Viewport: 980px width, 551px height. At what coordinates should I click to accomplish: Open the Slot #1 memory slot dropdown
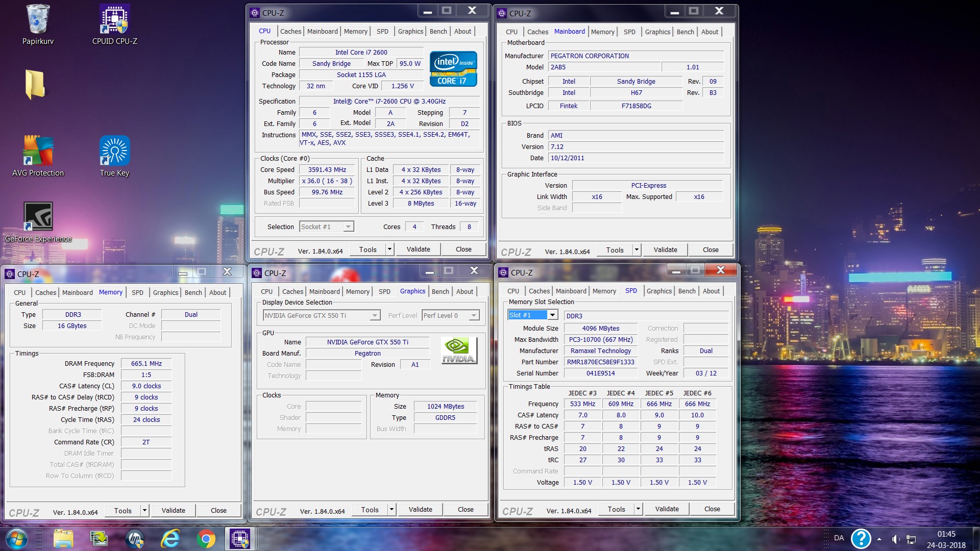(552, 315)
